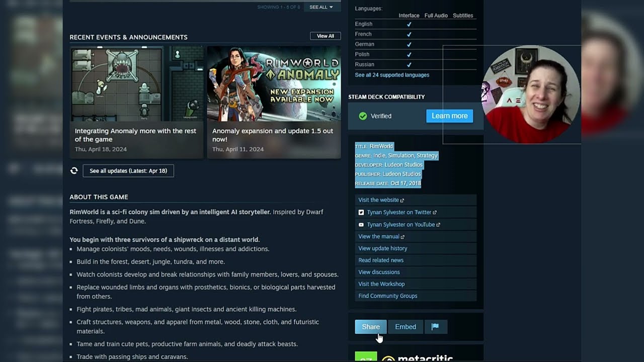Click the German interface checkmark

[409, 44]
